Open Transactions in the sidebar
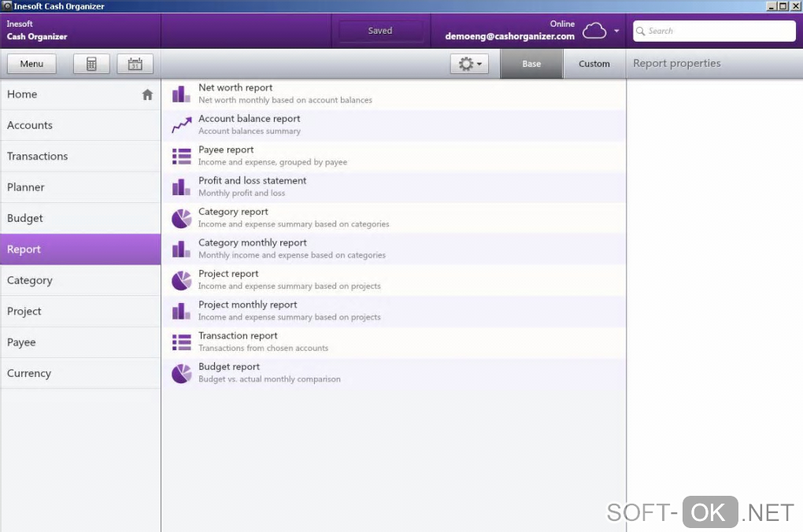The image size is (803, 532). pos(80,156)
